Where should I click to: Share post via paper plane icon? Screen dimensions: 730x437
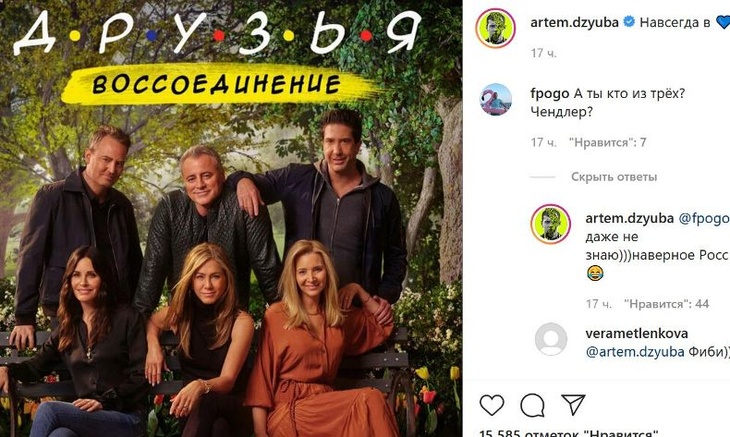tap(573, 405)
